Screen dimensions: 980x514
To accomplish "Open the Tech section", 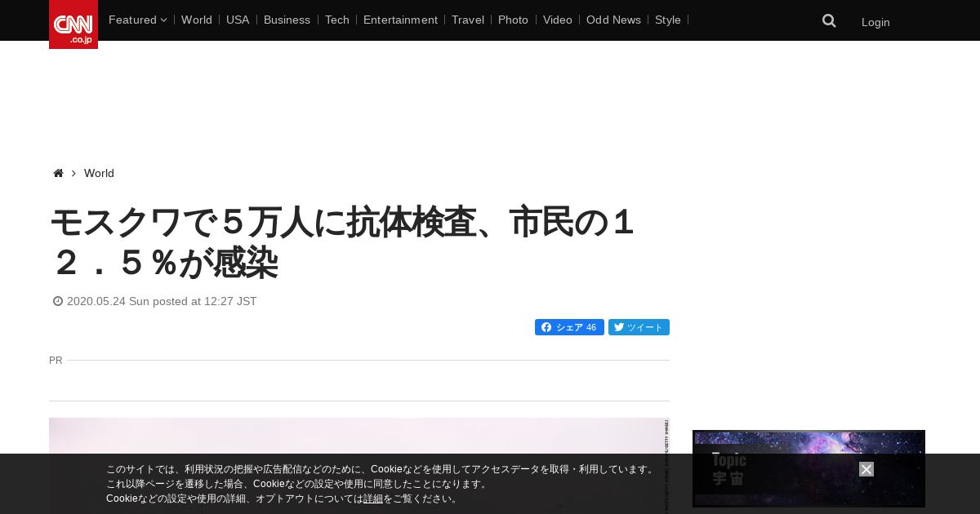I will tap(336, 20).
